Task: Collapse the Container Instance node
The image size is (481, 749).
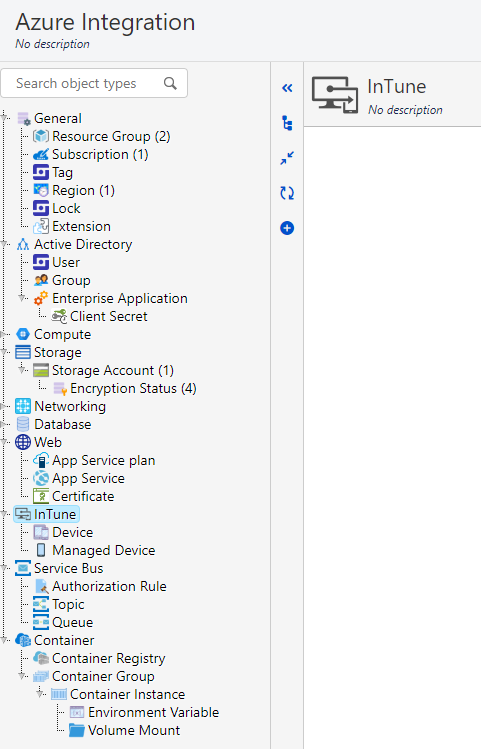Action: pyautogui.click(x=41, y=694)
